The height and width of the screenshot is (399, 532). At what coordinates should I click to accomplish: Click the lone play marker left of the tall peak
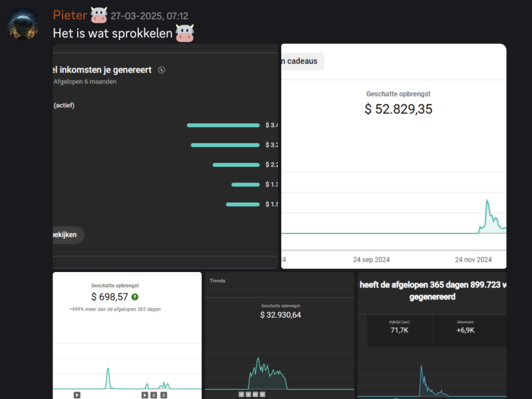pos(77,395)
